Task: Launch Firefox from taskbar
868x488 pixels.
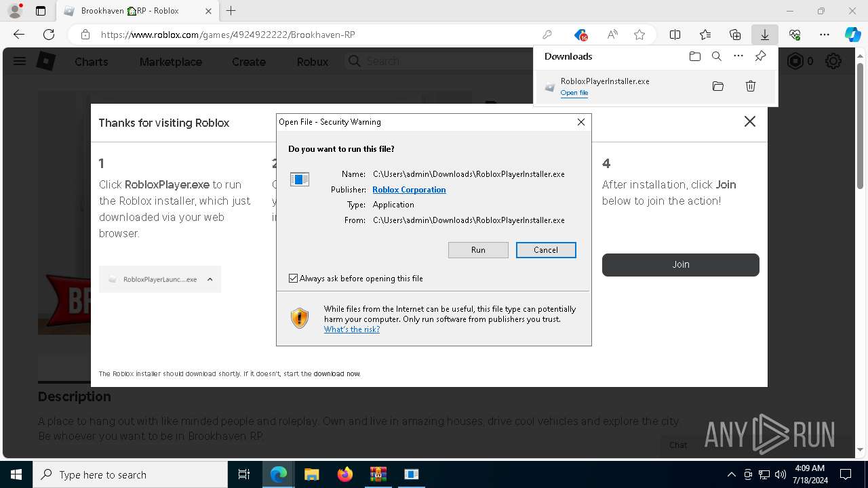Action: [x=344, y=474]
